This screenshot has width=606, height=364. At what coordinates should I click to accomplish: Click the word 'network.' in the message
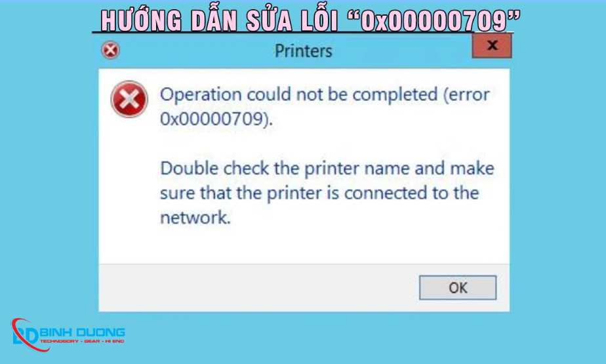195,218
